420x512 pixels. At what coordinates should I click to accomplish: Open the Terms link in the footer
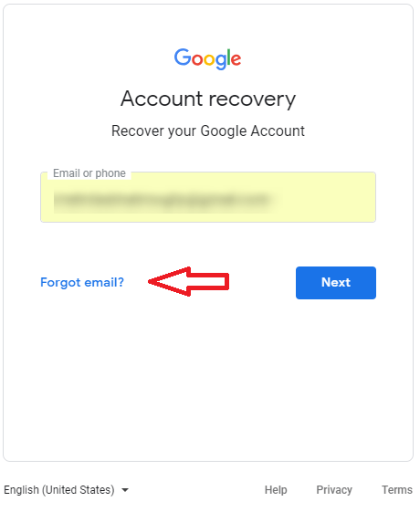(x=397, y=490)
